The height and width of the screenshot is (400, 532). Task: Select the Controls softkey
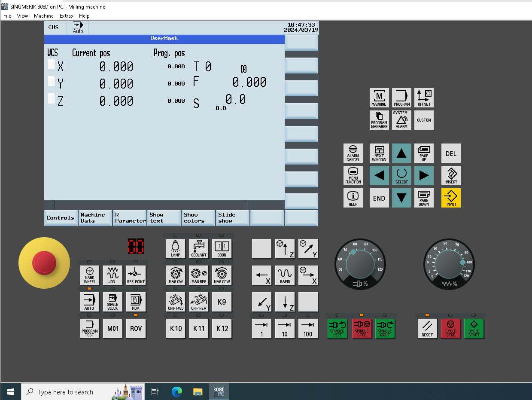[x=61, y=218]
